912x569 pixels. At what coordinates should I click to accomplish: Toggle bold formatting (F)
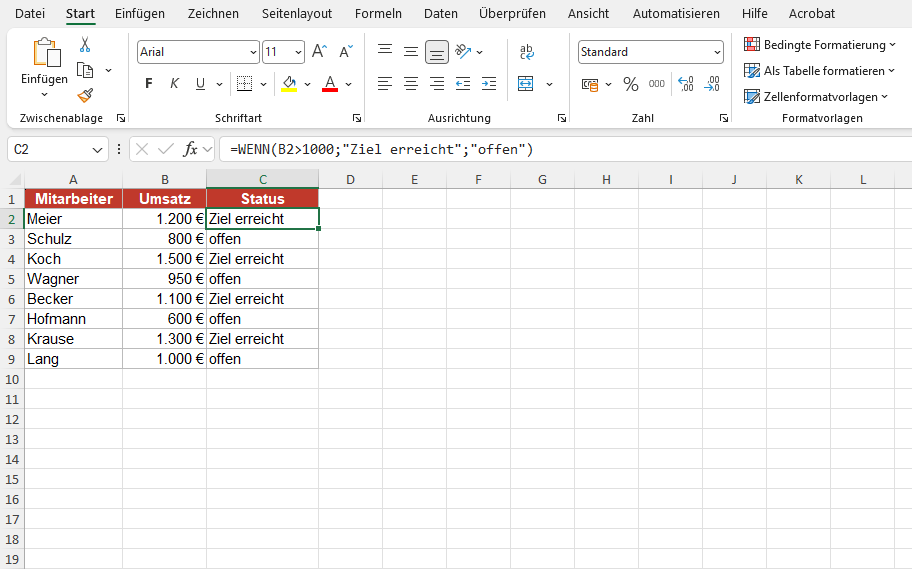(x=149, y=84)
